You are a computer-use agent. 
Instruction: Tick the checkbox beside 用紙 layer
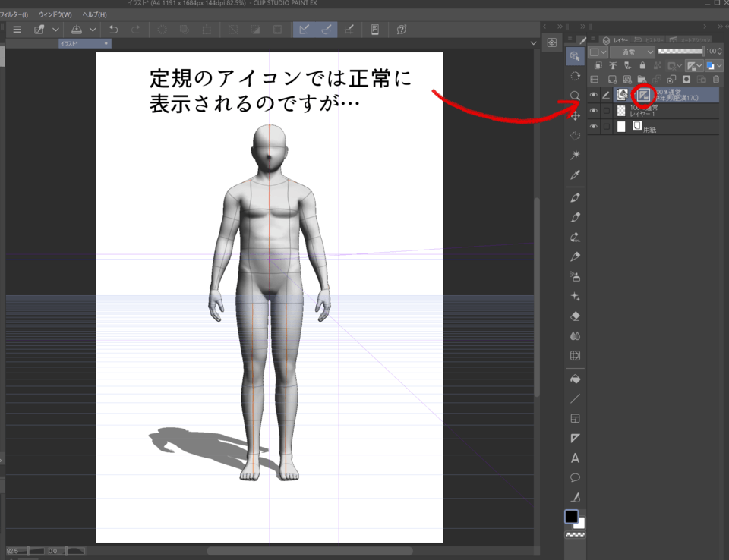pos(606,127)
